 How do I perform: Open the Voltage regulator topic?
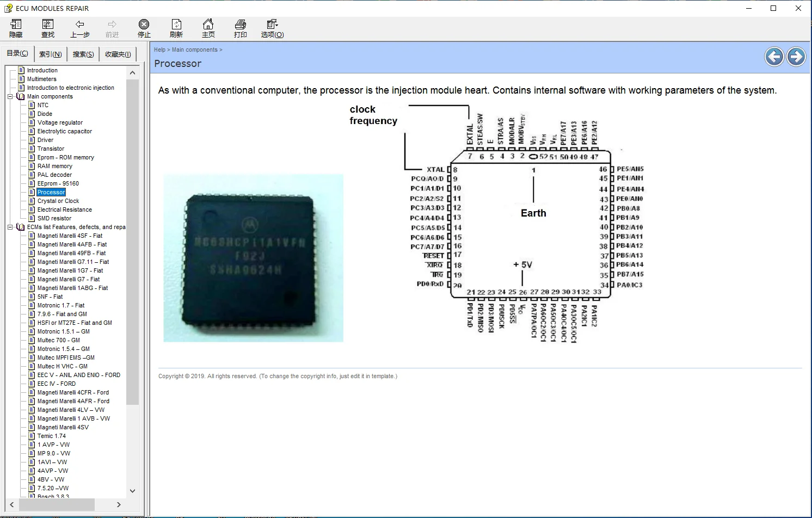tap(60, 122)
